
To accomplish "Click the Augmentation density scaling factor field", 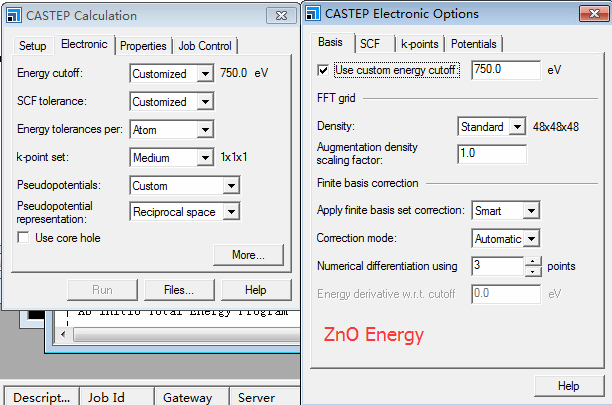I will click(492, 154).
